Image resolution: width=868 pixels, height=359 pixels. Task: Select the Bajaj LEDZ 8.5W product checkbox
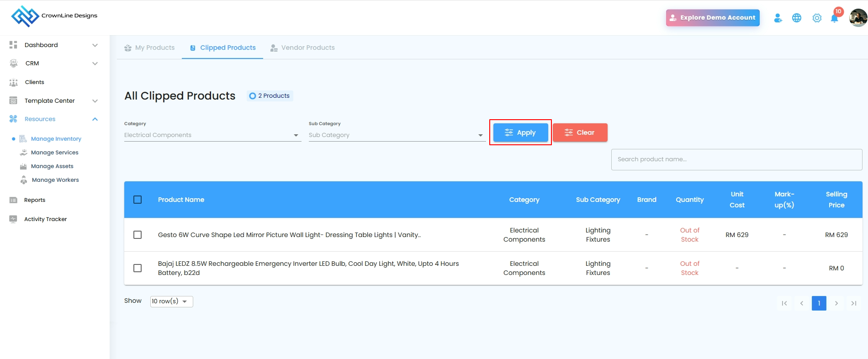(x=138, y=268)
